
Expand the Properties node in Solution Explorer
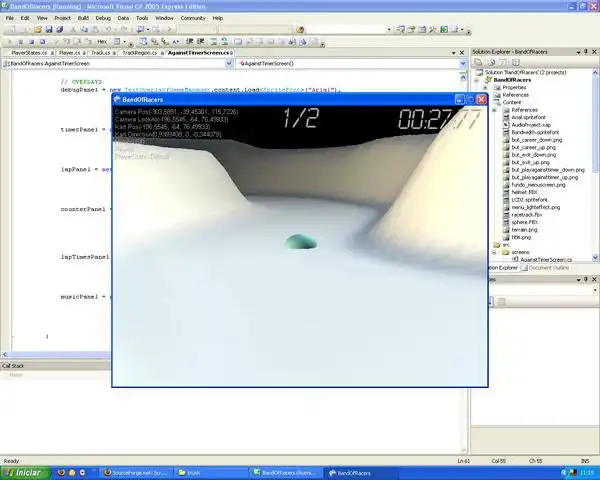click(x=485, y=88)
